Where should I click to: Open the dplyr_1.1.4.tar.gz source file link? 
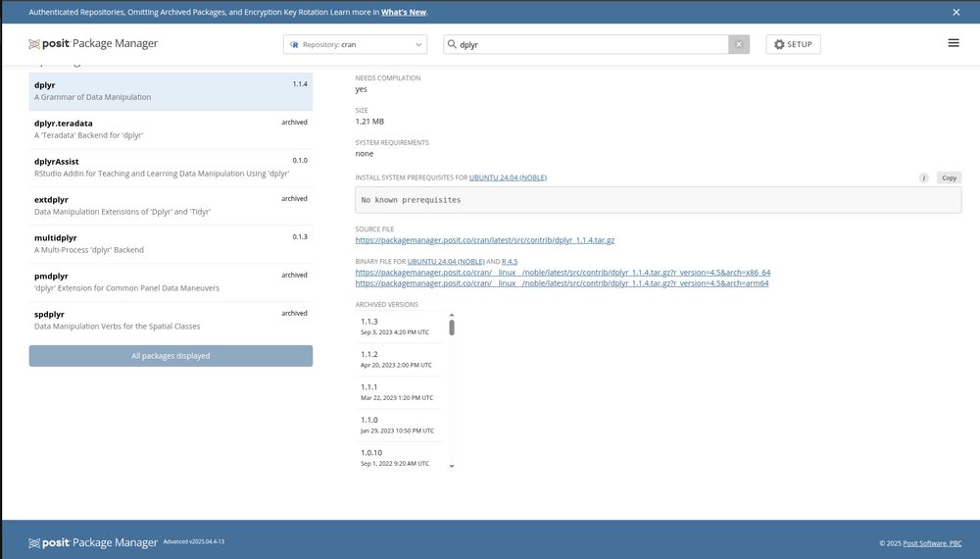pos(484,240)
